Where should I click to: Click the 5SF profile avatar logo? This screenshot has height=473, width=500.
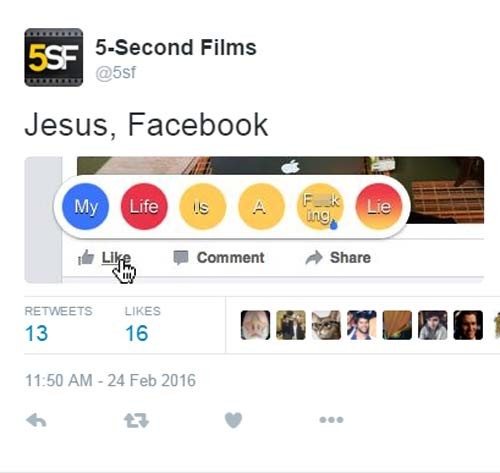coord(54,57)
